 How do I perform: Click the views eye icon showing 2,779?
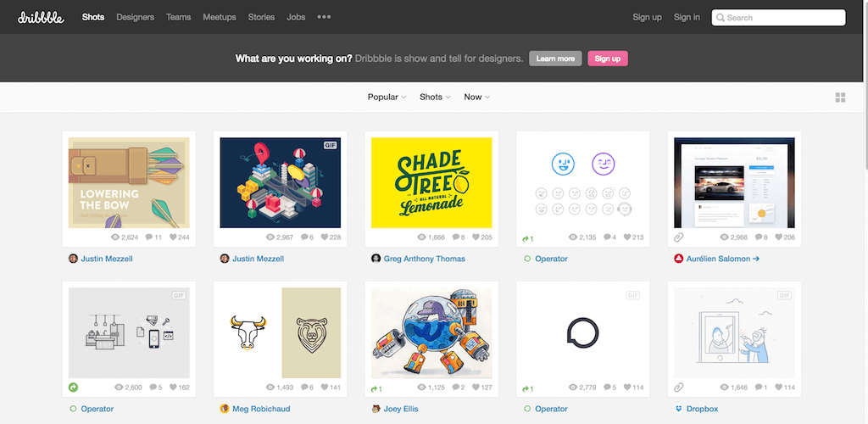point(573,388)
